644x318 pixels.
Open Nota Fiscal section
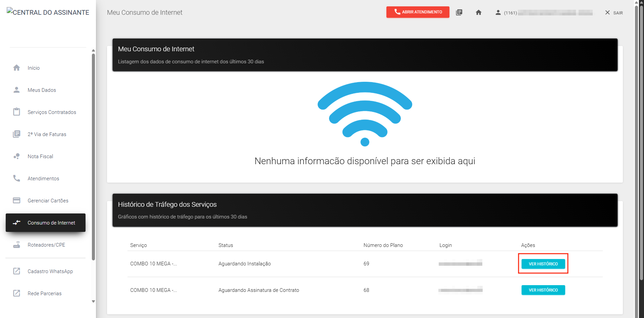[46, 156]
